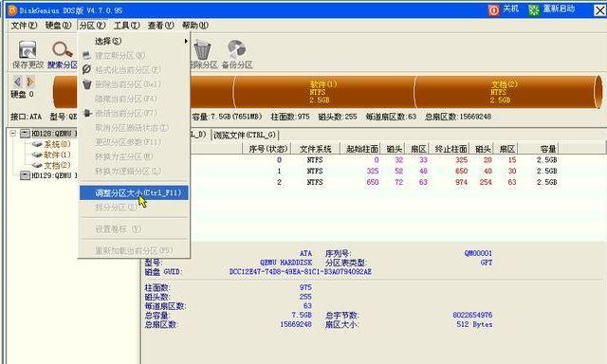
Task: Select 软件(1) partition in the tree
Action: tap(57, 155)
